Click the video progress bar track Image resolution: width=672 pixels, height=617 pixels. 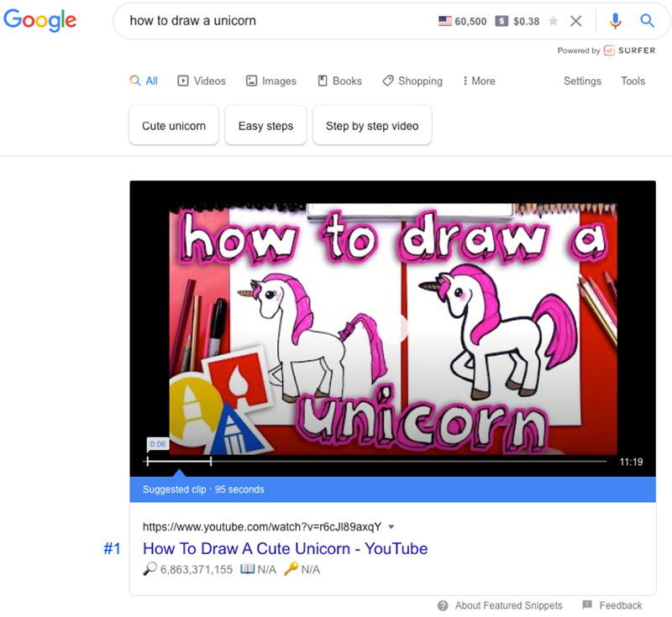[x=376, y=461]
